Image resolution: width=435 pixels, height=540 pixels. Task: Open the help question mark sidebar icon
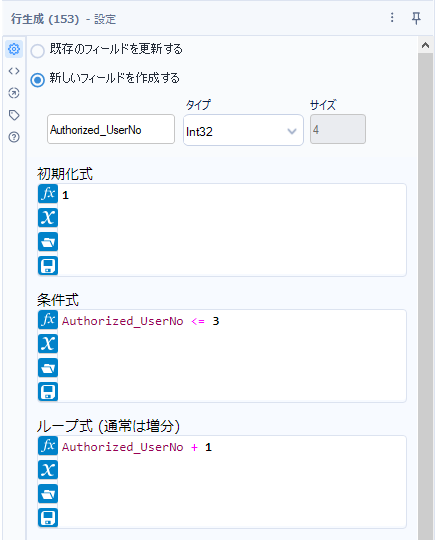click(14, 137)
